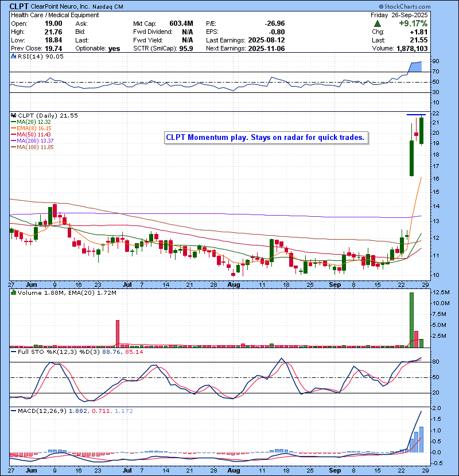Click the Chg value +1.81

coord(419,32)
